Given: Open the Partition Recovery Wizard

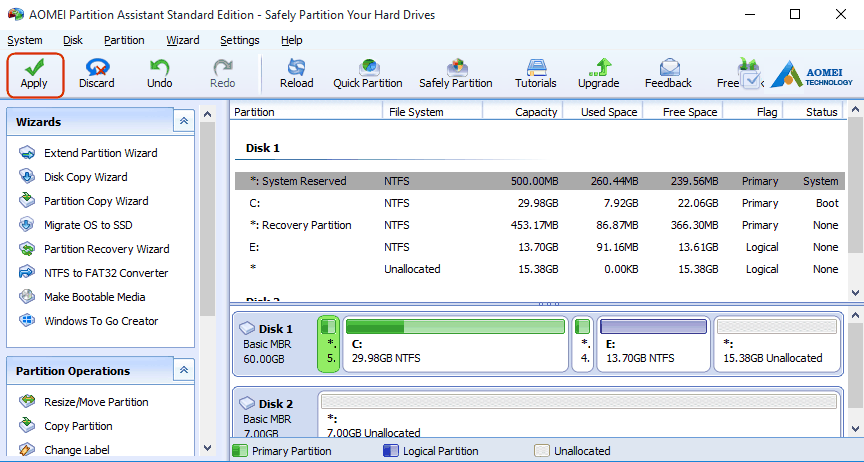Looking at the screenshot, I should pyautogui.click(x=94, y=249).
